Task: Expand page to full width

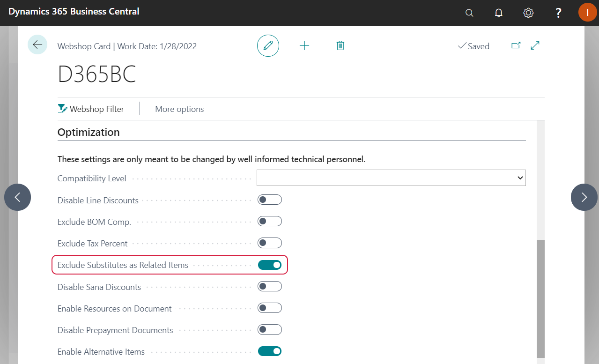Action: 535,45
